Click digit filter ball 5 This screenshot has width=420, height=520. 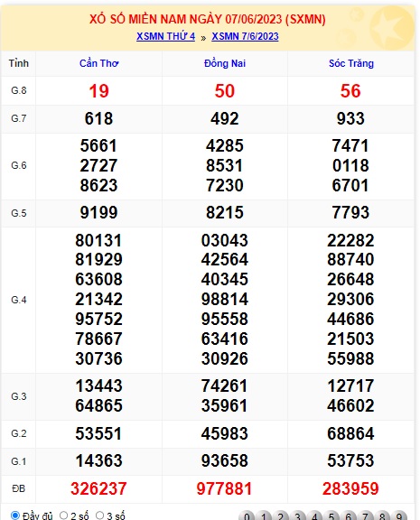point(331,516)
